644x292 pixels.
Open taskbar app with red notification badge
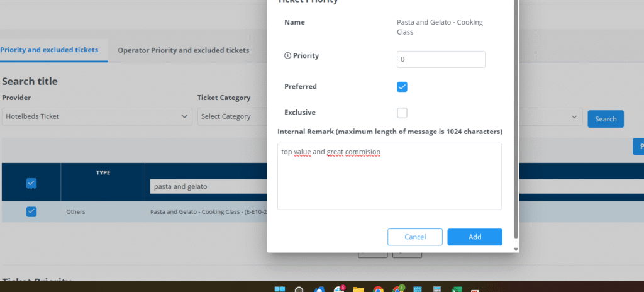pos(339,289)
